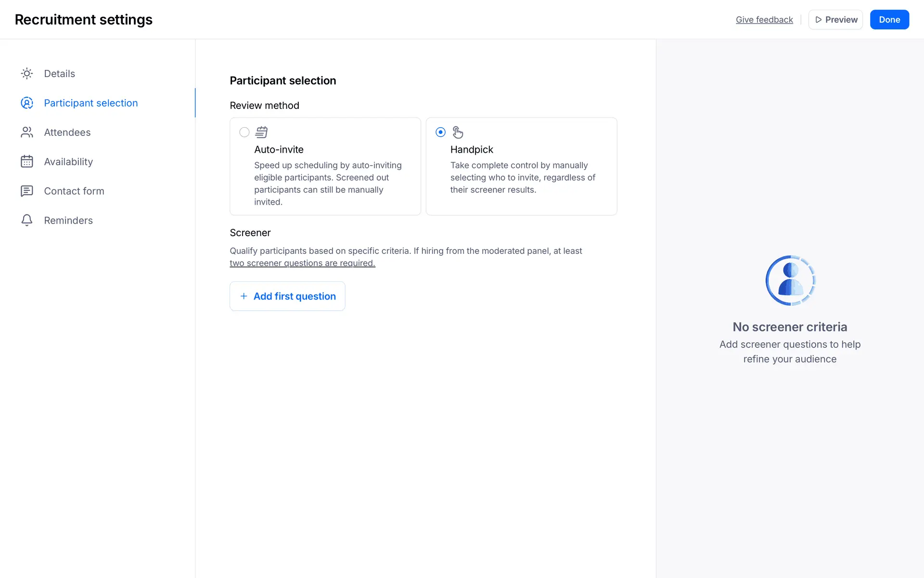Screen dimensions: 924x578
Task: Go to the Attendees section
Action: click(x=67, y=132)
